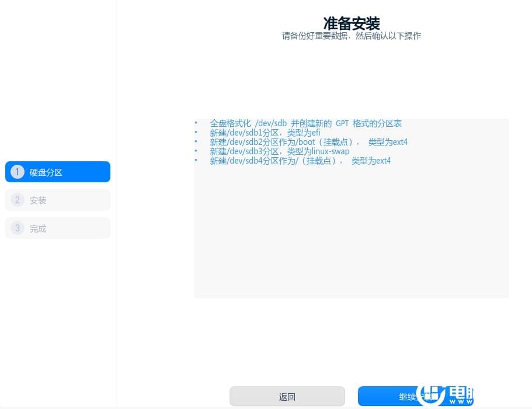The height and width of the screenshot is (409, 532).
Task: Click the 准备安装 title text
Action: tap(351, 24)
